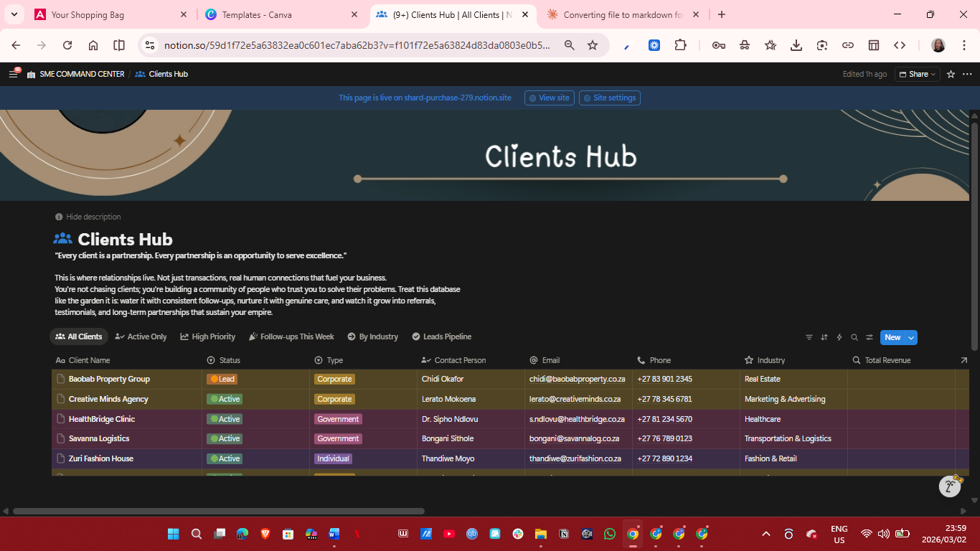Click the page icon next to Savanna Logistics
The image size is (980, 551).
click(60, 438)
